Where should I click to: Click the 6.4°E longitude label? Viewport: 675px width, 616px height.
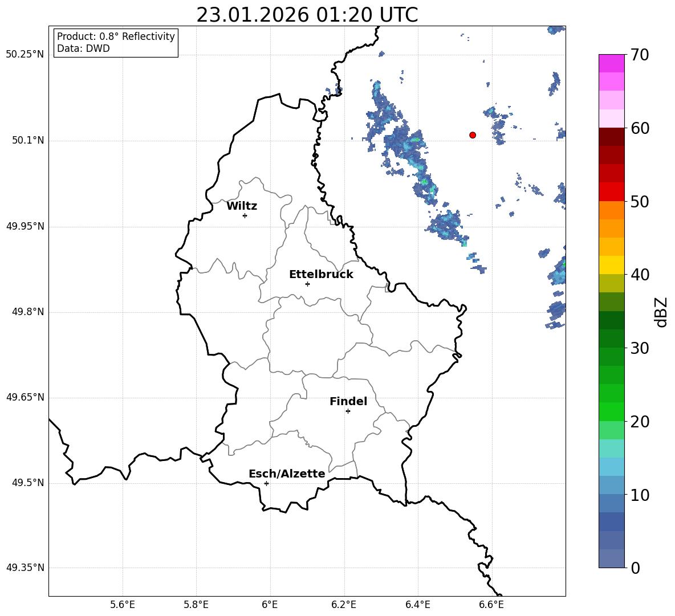pos(417,605)
